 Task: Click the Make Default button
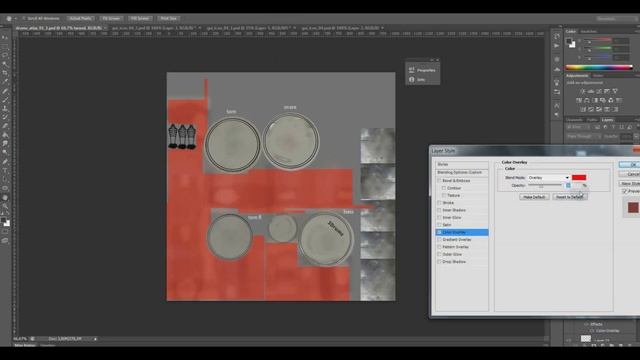tap(534, 197)
